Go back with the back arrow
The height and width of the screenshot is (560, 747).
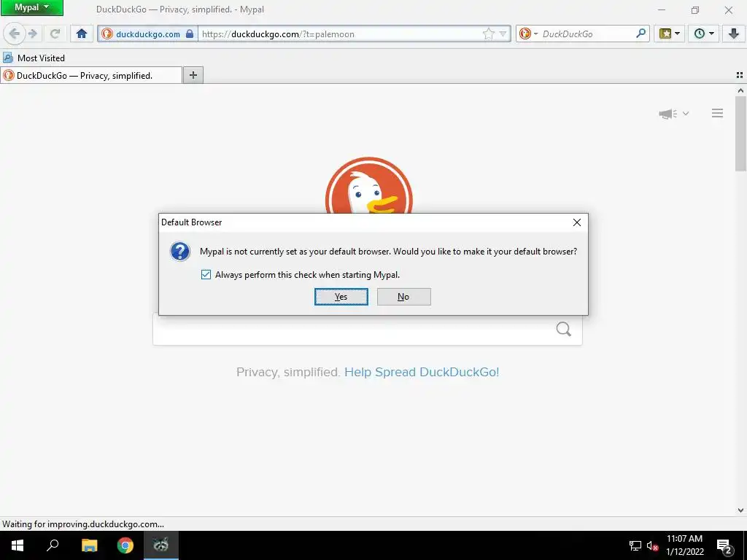[x=15, y=34]
